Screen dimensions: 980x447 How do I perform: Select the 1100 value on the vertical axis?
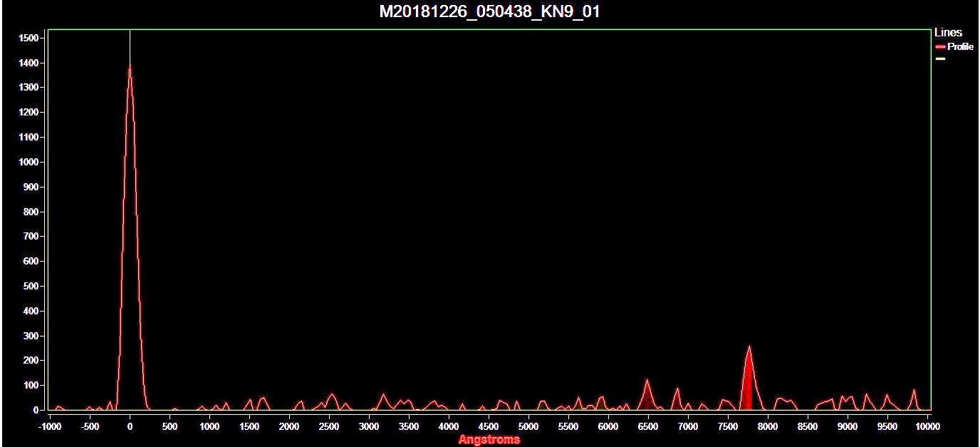tap(28, 138)
